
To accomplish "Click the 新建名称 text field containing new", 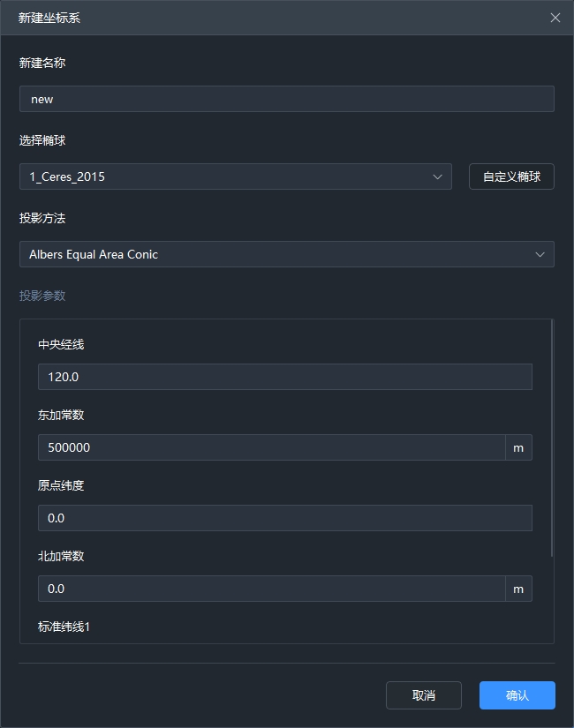I will pyautogui.click(x=286, y=99).
